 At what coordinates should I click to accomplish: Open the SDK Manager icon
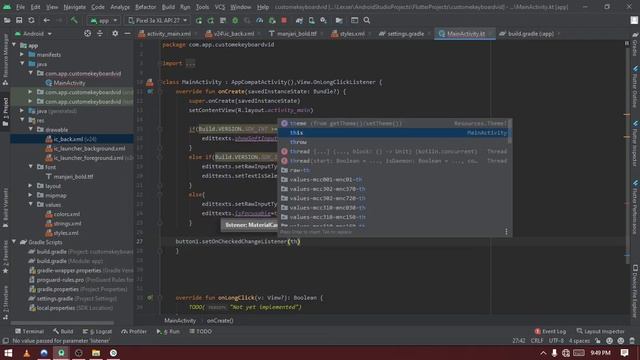[x=324, y=20]
